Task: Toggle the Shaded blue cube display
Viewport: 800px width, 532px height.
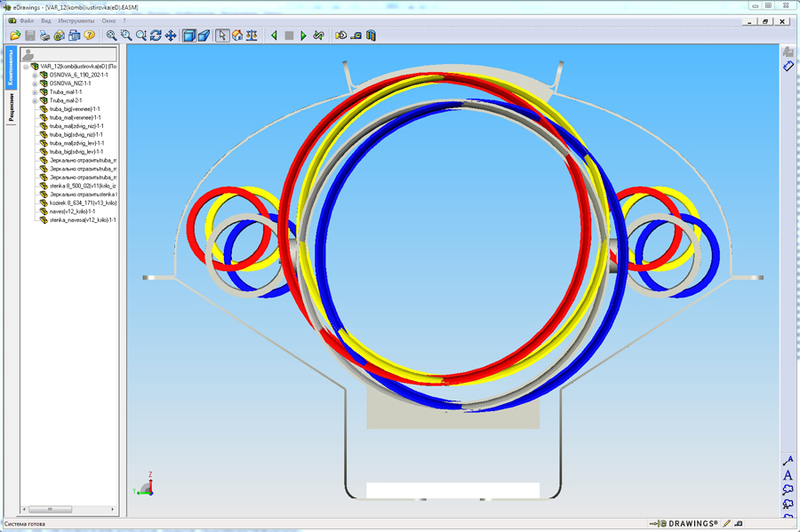Action: tap(189, 36)
